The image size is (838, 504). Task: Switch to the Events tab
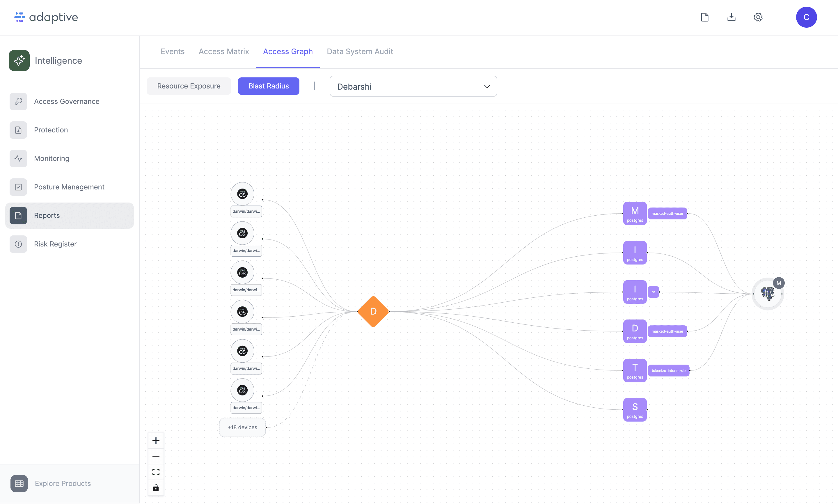[x=173, y=52]
